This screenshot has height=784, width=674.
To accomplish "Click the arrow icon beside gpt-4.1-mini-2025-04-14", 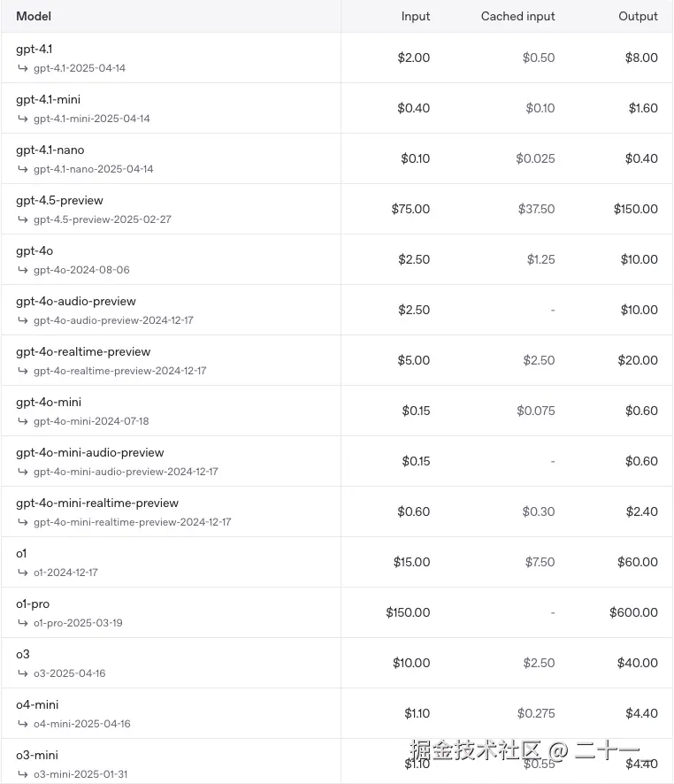I will (22, 119).
